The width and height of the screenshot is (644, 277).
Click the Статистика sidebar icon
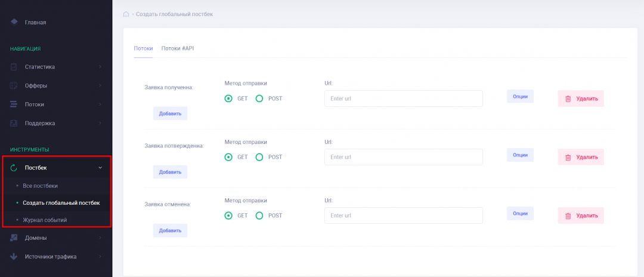tap(14, 67)
